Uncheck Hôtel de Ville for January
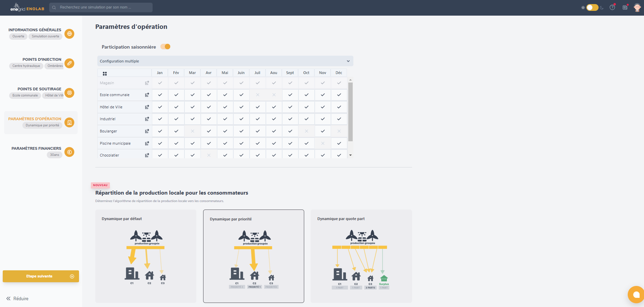Screen dimensions: 644x307 (x=160, y=107)
